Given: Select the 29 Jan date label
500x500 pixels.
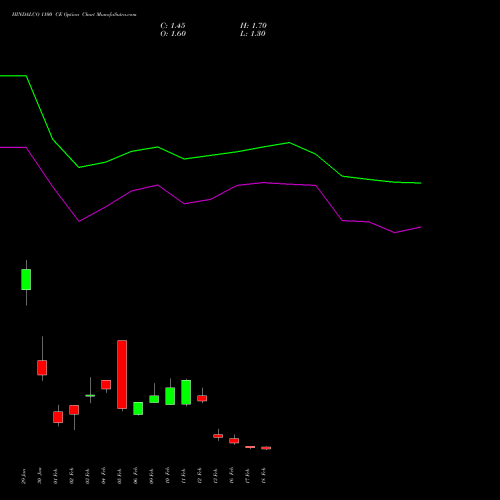Looking at the screenshot, I should [x=24, y=476].
